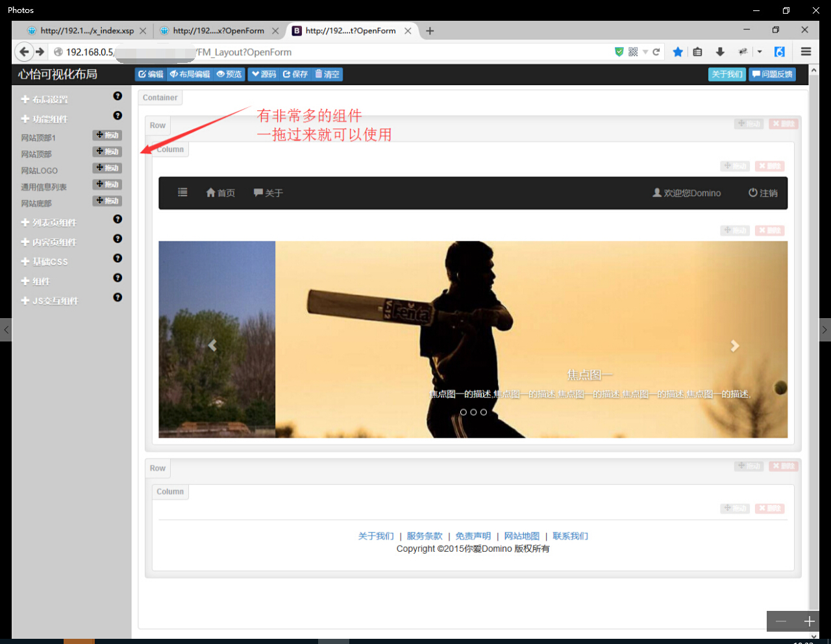Click help icon next to 内容页组件
The width and height of the screenshot is (831, 644).
(x=118, y=239)
